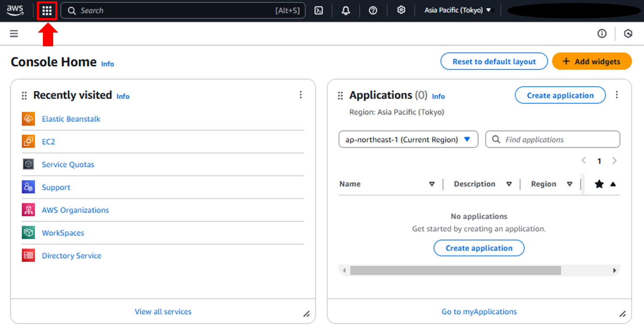The width and height of the screenshot is (644, 328).
Task: Open the hamburger side navigation menu
Action: [14, 33]
